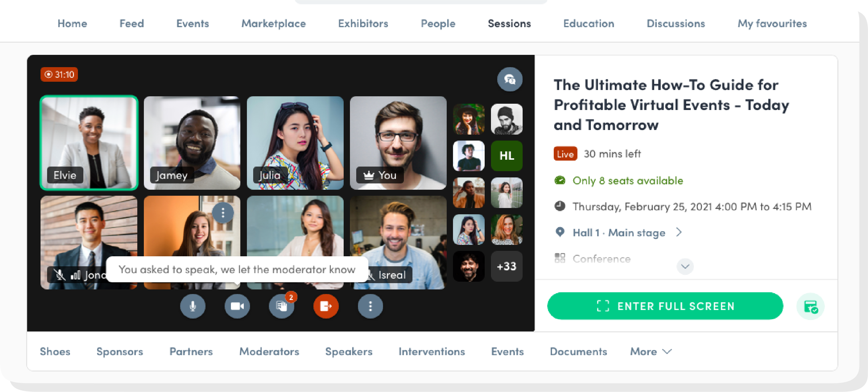Click the crown icon on the You tile
868x392 pixels.
pos(369,175)
